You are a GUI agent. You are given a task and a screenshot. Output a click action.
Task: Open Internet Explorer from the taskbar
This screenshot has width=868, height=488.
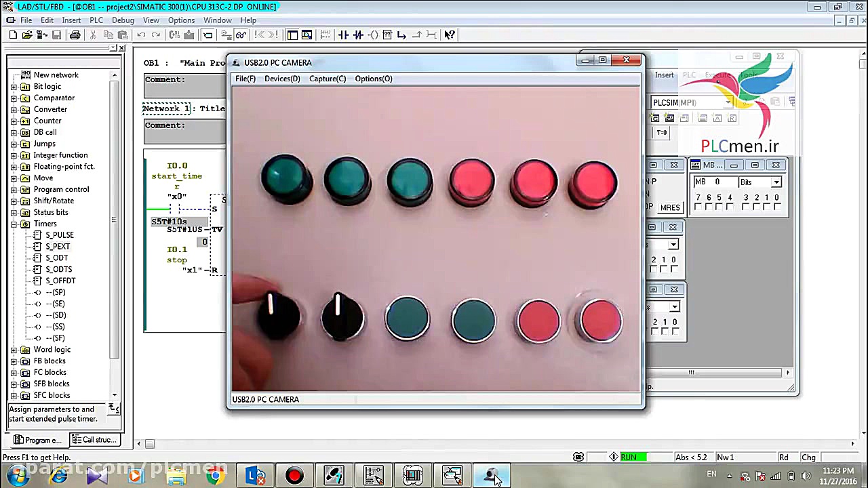point(58,476)
